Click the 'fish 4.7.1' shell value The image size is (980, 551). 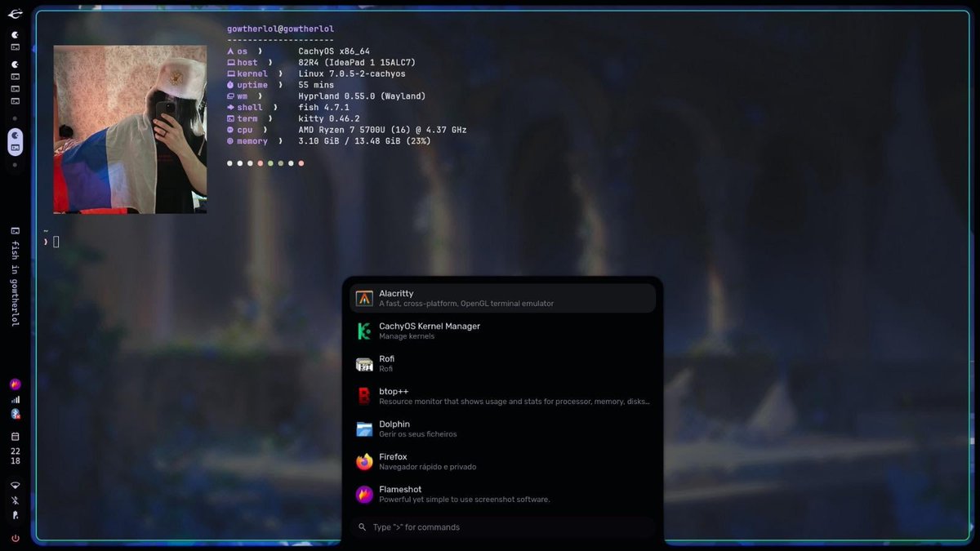(324, 107)
